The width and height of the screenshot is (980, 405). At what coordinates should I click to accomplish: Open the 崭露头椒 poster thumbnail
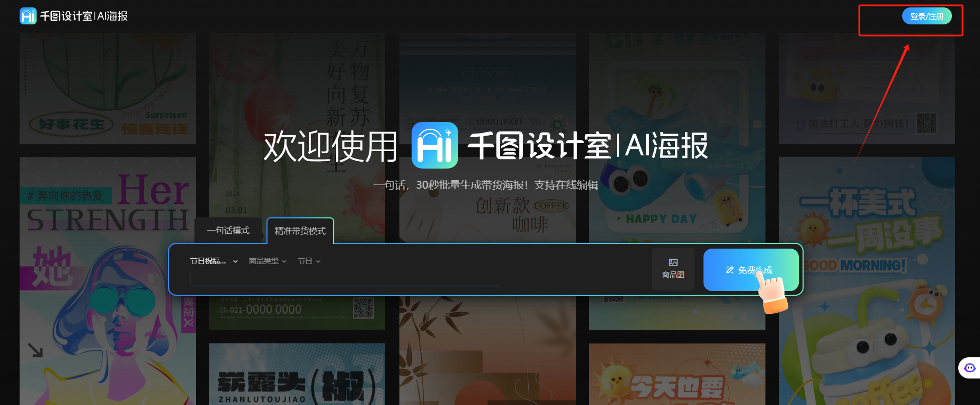297,374
